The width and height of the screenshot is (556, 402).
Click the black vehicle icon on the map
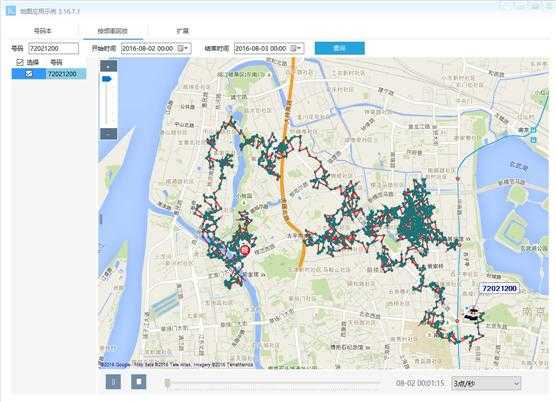[x=472, y=314]
